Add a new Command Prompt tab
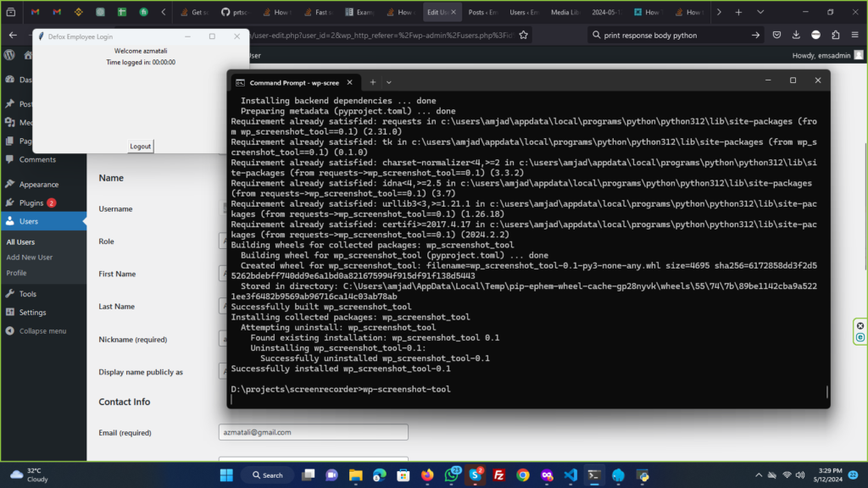Screen dimensions: 868x488 point(372,82)
